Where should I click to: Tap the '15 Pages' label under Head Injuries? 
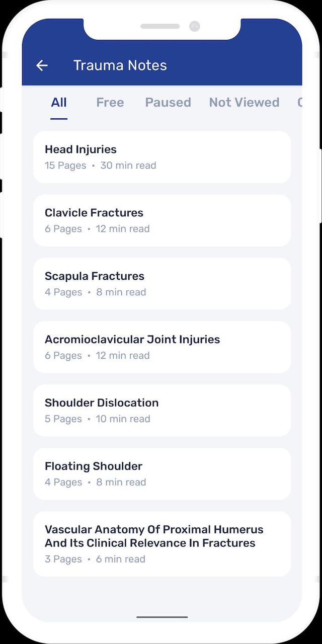(x=65, y=165)
